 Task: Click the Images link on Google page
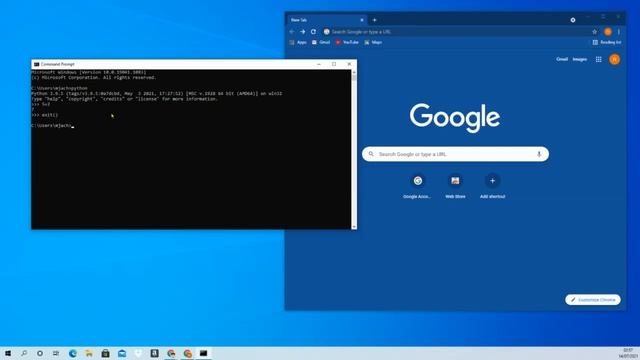[x=579, y=59]
